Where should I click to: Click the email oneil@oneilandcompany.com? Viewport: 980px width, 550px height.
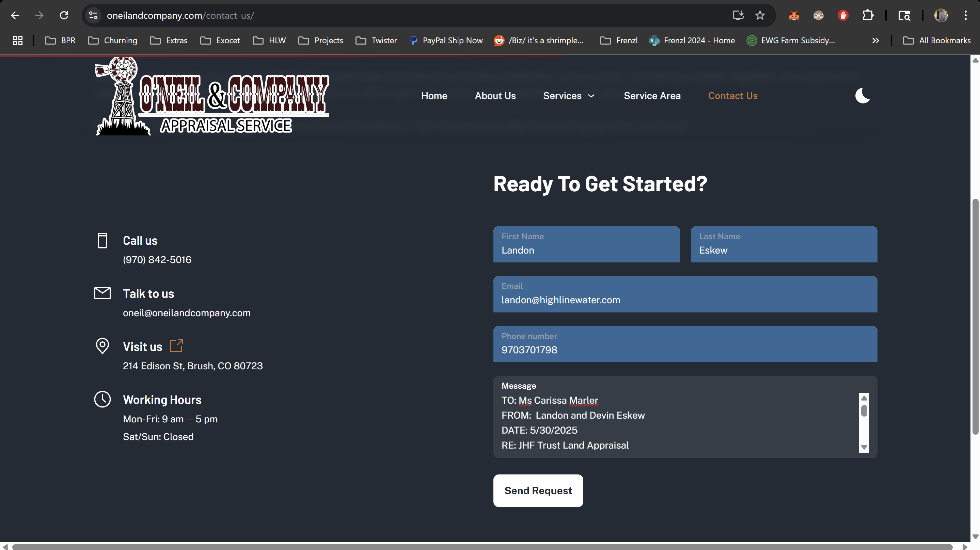(186, 313)
